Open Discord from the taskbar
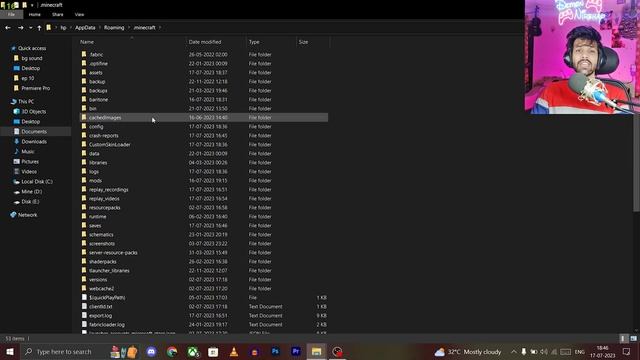This screenshot has width=640, height=360. coord(151,352)
